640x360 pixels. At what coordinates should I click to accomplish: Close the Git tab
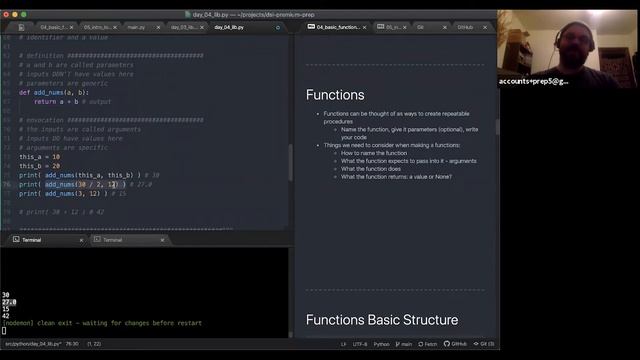(x=444, y=27)
